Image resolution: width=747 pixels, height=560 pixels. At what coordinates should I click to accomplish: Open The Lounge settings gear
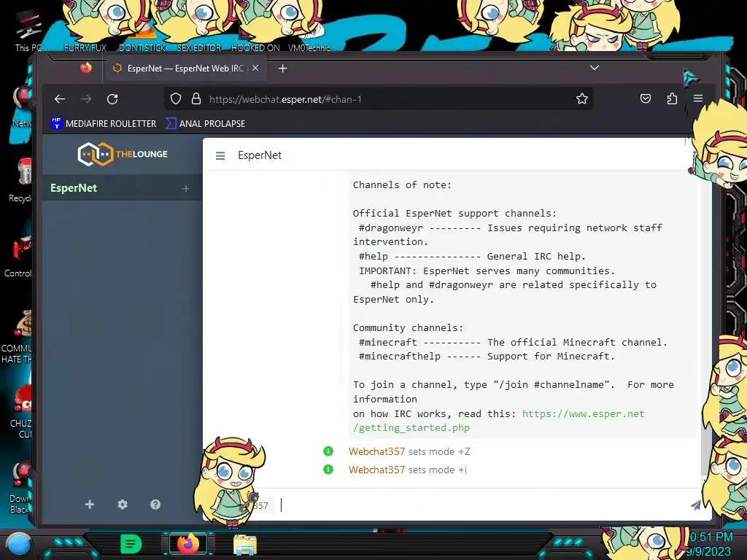coord(123,505)
